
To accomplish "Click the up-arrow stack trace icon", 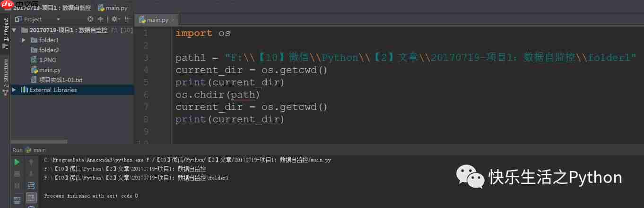I will [x=31, y=163].
